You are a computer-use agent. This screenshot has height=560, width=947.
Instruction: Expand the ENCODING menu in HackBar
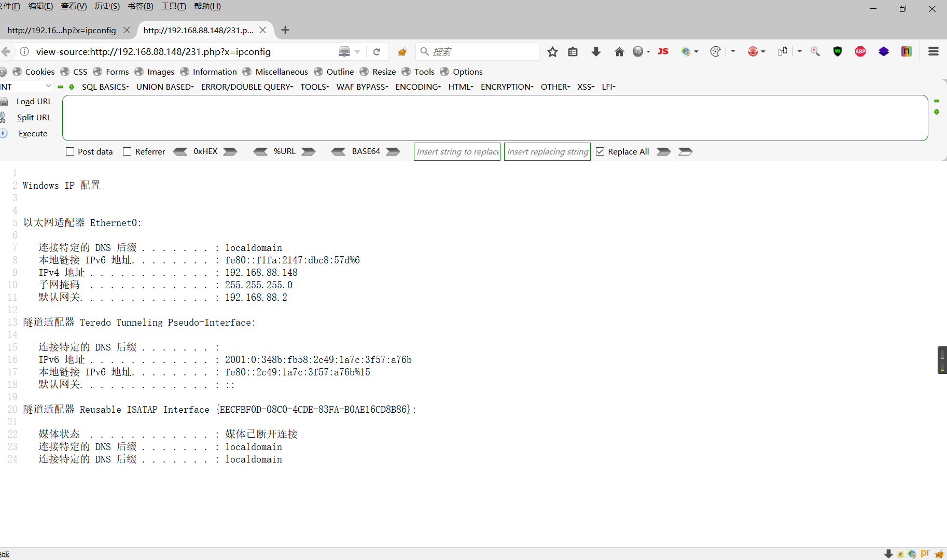coord(417,87)
